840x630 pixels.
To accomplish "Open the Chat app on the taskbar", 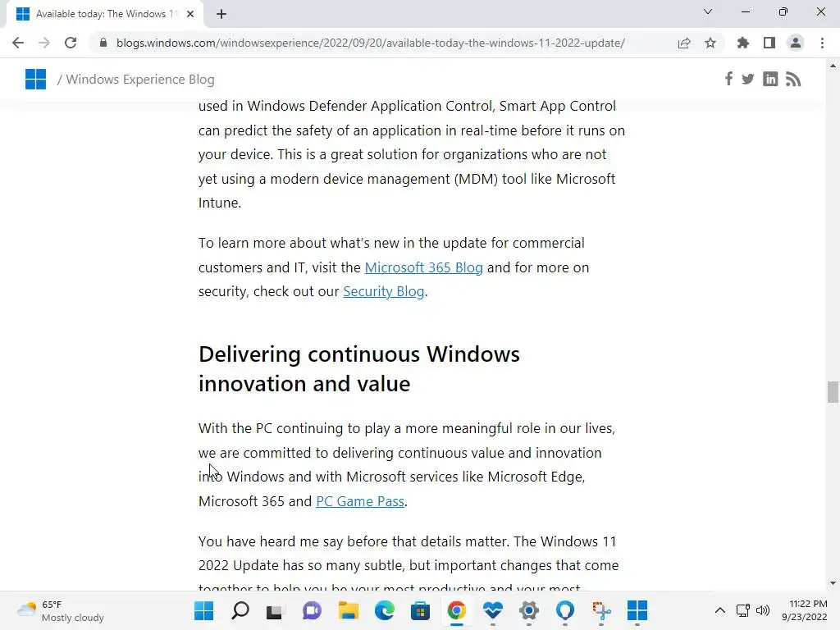I will tap(312, 610).
